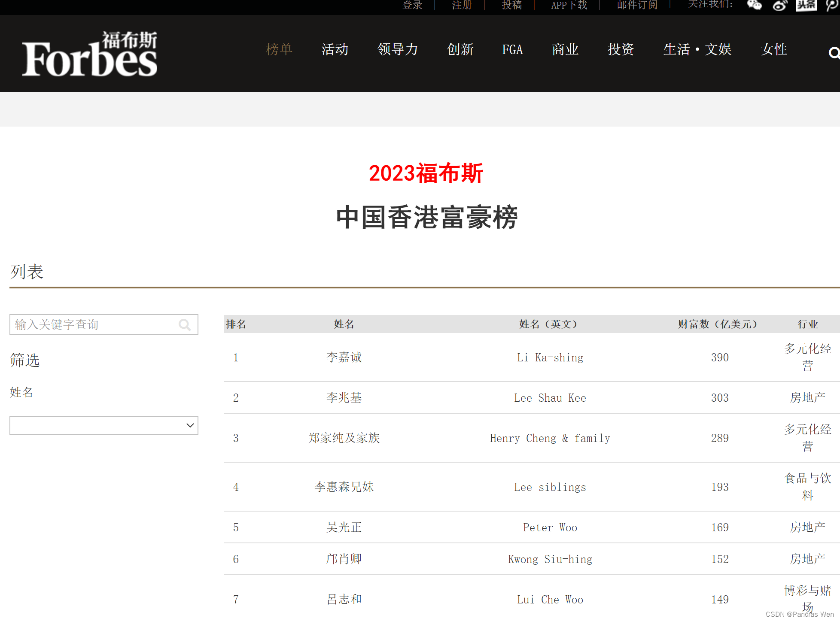Open the APP下载 link
Viewport: 840px width, 621px height.
(569, 5)
